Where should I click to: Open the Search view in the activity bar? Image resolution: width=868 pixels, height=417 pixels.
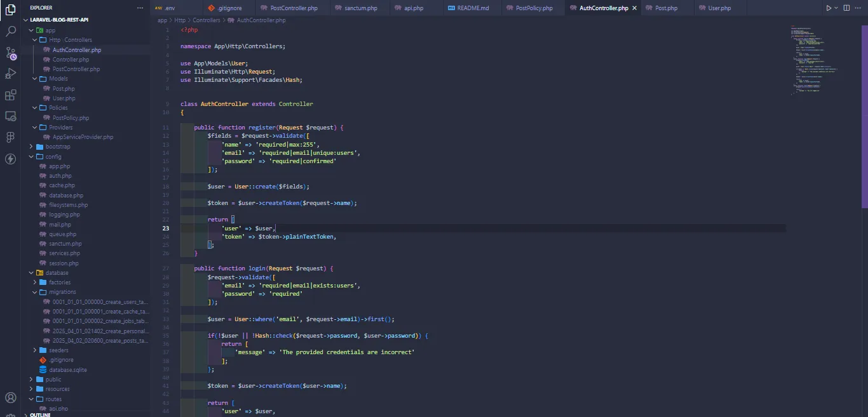tap(10, 30)
